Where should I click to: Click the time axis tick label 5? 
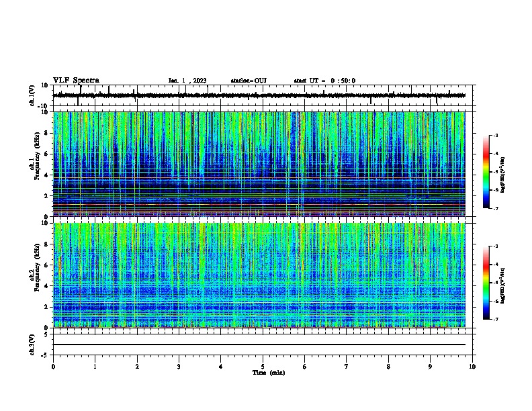(263, 367)
